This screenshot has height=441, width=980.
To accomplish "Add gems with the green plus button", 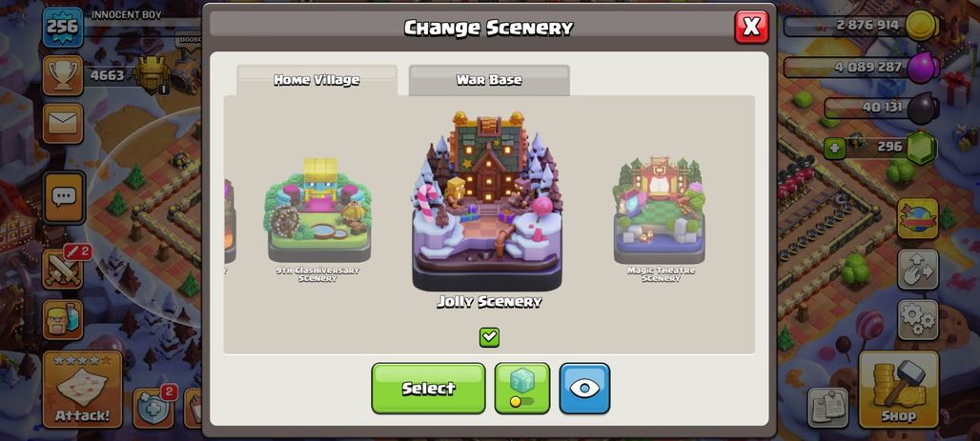I will point(834,149).
